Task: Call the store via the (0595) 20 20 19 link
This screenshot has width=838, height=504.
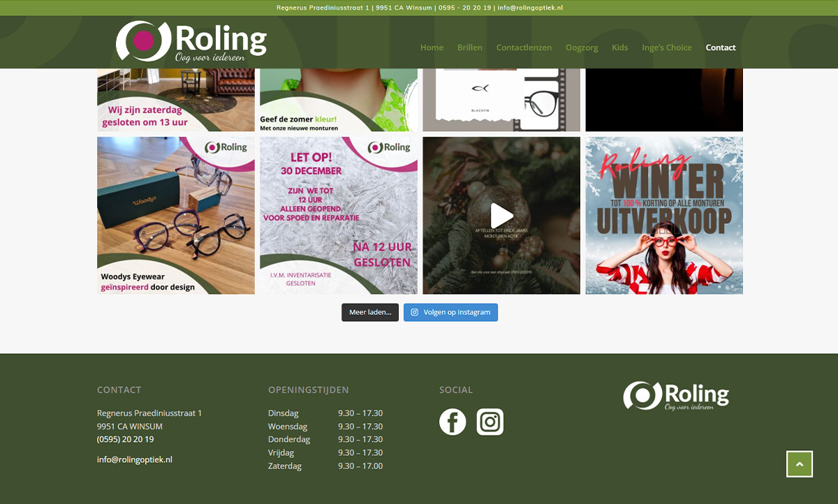Action: pyautogui.click(x=124, y=439)
